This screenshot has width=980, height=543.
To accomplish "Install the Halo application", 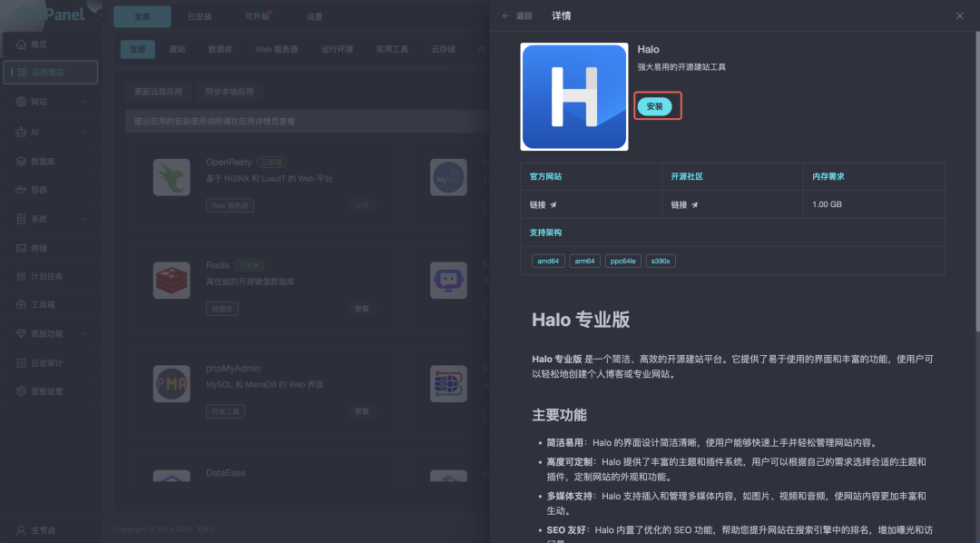I will point(654,106).
